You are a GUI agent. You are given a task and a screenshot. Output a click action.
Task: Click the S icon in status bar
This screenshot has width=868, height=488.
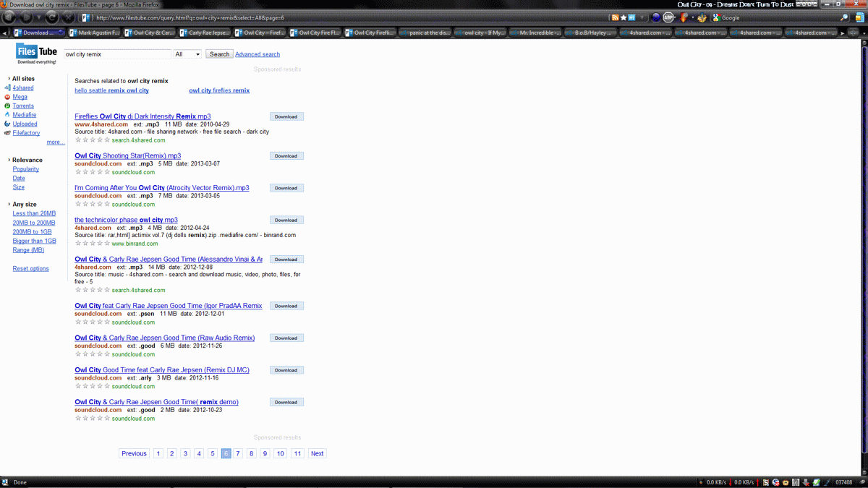click(766, 482)
